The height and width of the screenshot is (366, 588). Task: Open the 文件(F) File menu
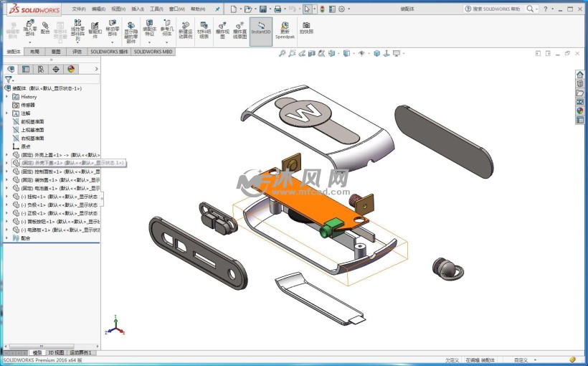coord(79,9)
